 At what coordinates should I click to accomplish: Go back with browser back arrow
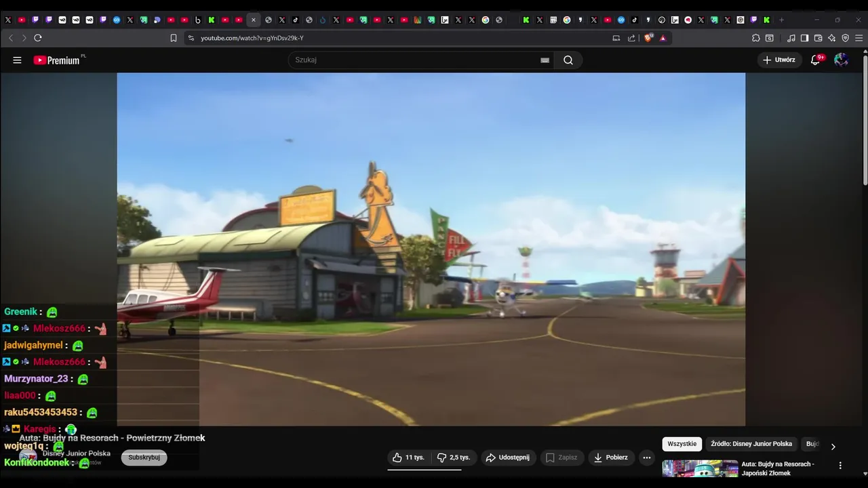click(11, 38)
